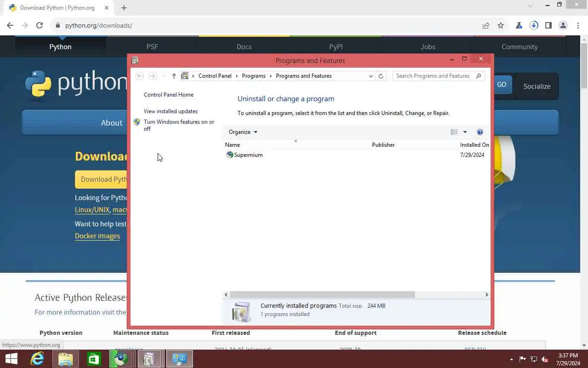Click Programs and Features title bar icon

click(x=135, y=60)
